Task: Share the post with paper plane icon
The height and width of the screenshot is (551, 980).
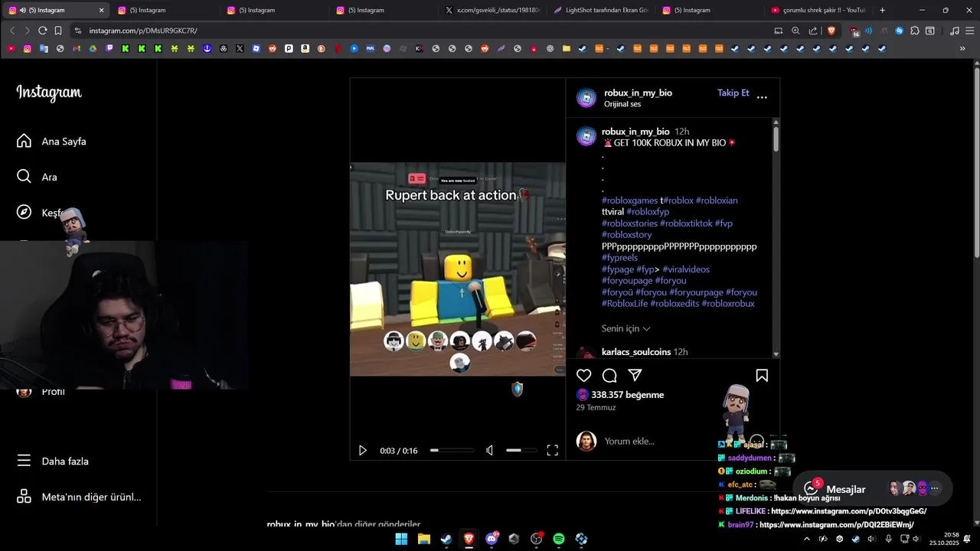Action: (x=635, y=375)
